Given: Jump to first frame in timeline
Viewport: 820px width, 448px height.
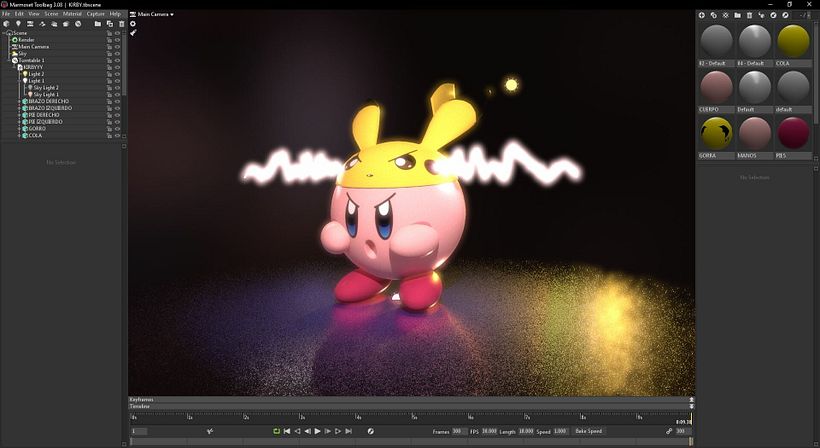Looking at the screenshot, I should tap(287, 431).
